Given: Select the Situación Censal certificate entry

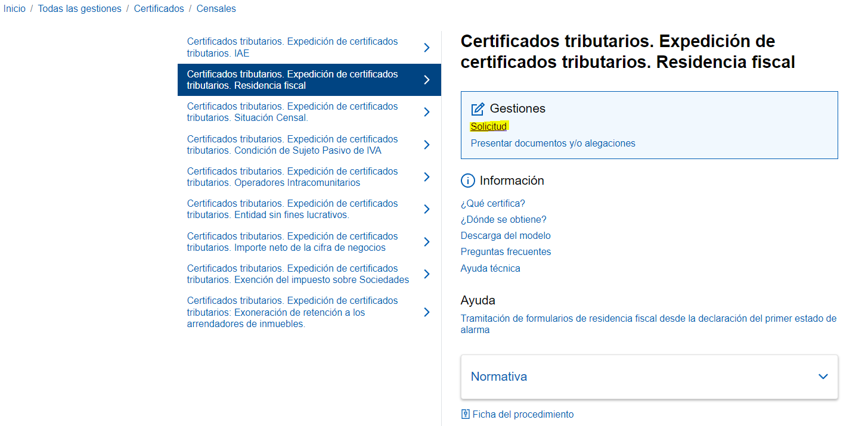Looking at the screenshot, I should pos(292,111).
